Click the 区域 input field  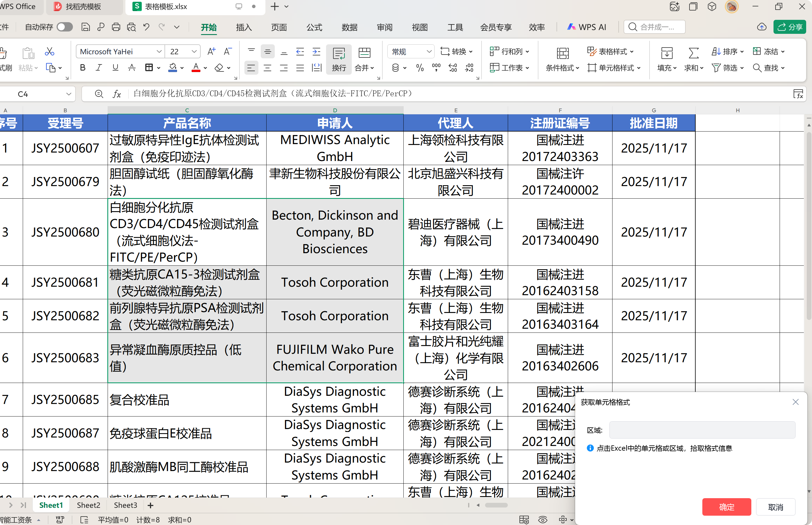[x=702, y=430]
